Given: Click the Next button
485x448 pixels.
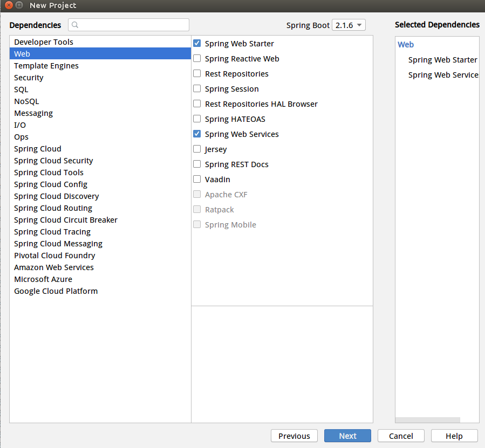Looking at the screenshot, I should 347,436.
